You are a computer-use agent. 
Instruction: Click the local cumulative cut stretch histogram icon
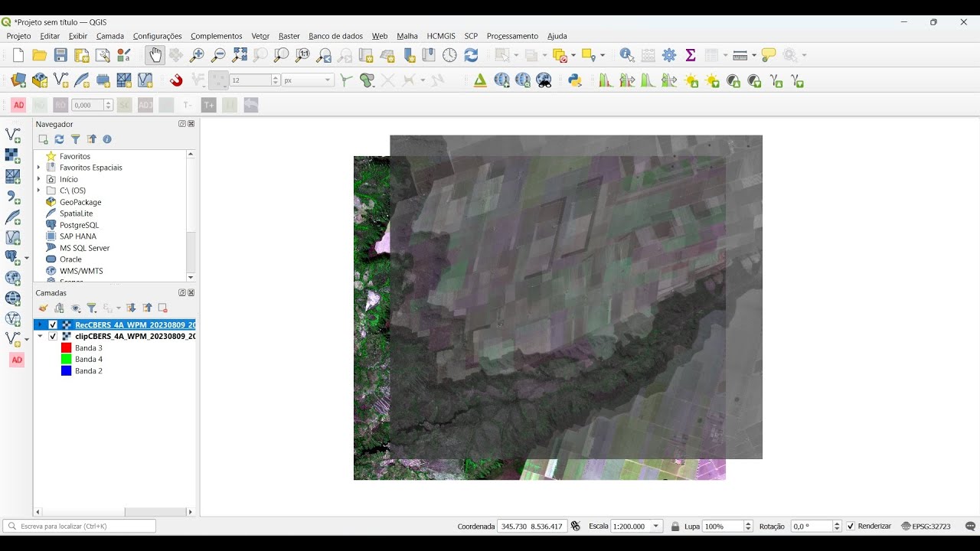[606, 80]
